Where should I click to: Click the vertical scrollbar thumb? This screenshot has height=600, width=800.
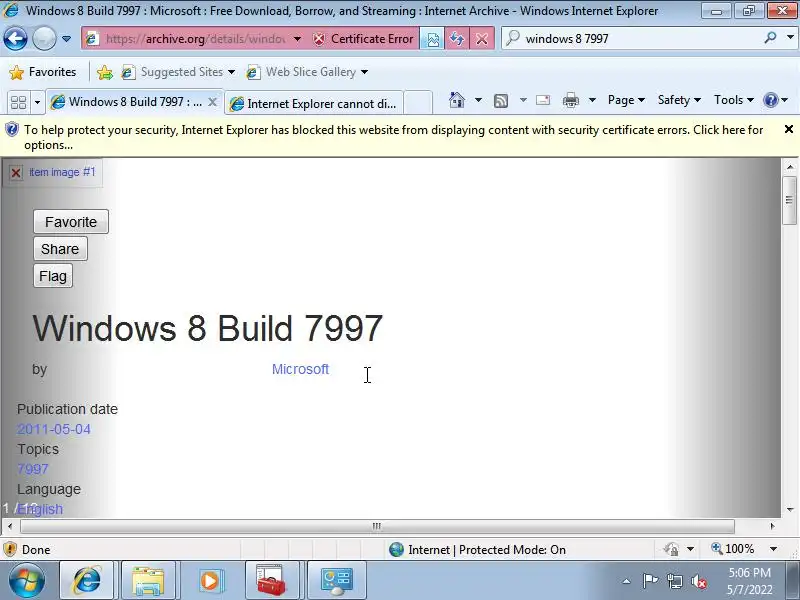[789, 201]
